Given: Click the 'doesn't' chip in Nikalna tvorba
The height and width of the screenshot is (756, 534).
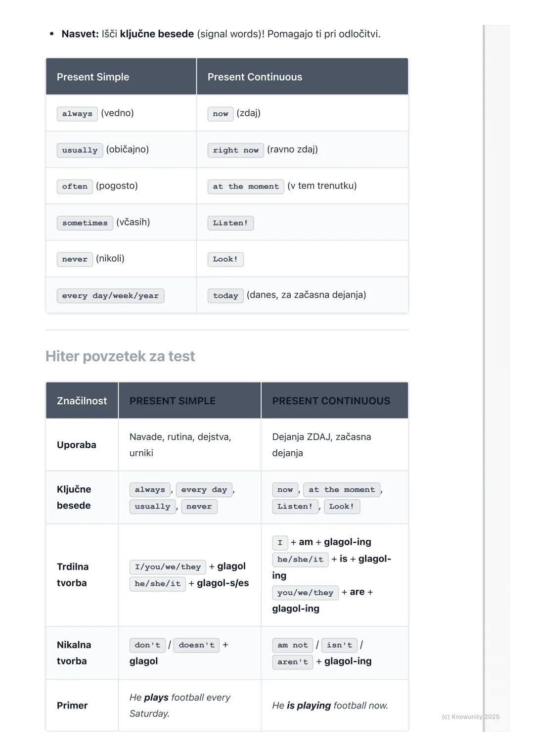Looking at the screenshot, I should point(196,645).
